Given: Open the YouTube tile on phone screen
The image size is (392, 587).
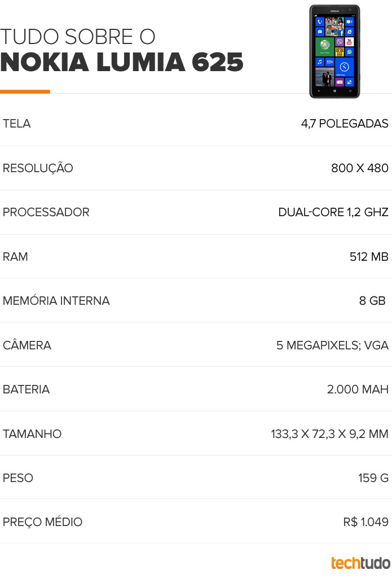Looking at the screenshot, I should click(349, 42).
